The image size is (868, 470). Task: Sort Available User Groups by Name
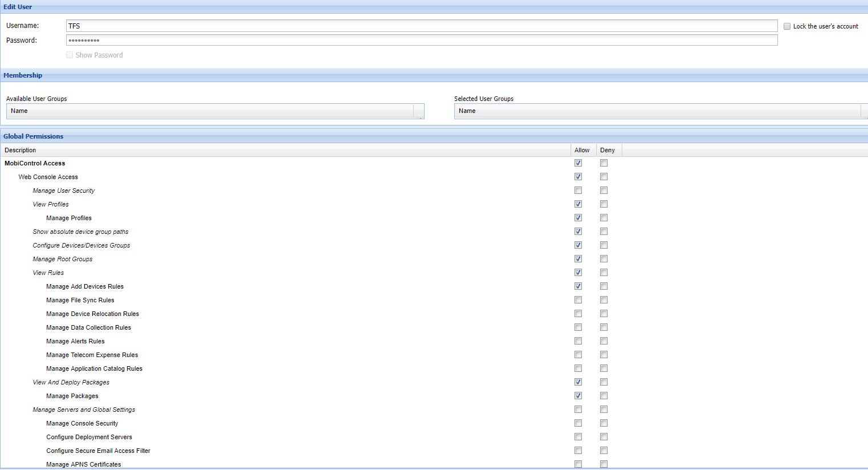click(x=210, y=111)
